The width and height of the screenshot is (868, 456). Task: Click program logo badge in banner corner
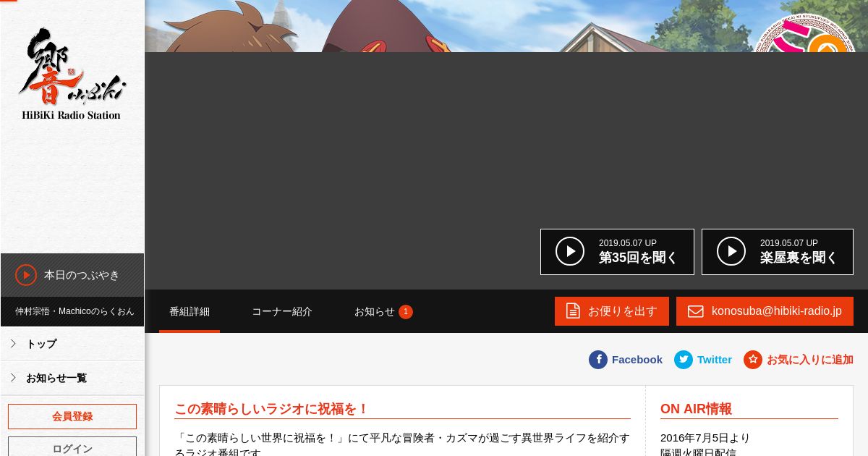pos(805,35)
